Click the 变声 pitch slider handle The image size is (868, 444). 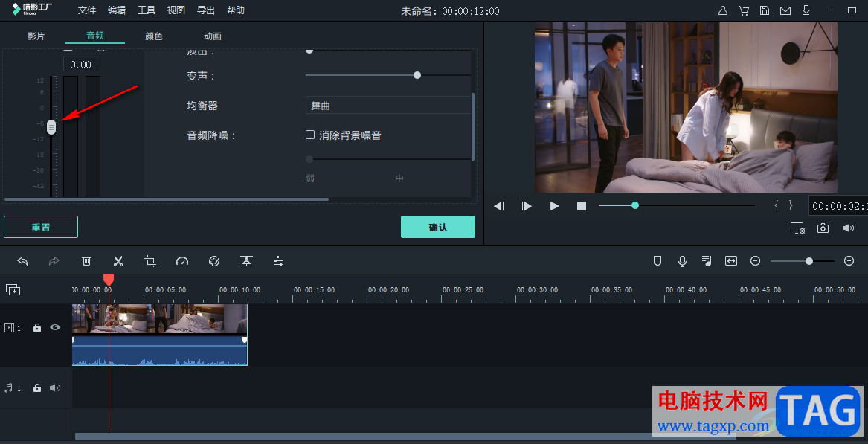tap(417, 75)
